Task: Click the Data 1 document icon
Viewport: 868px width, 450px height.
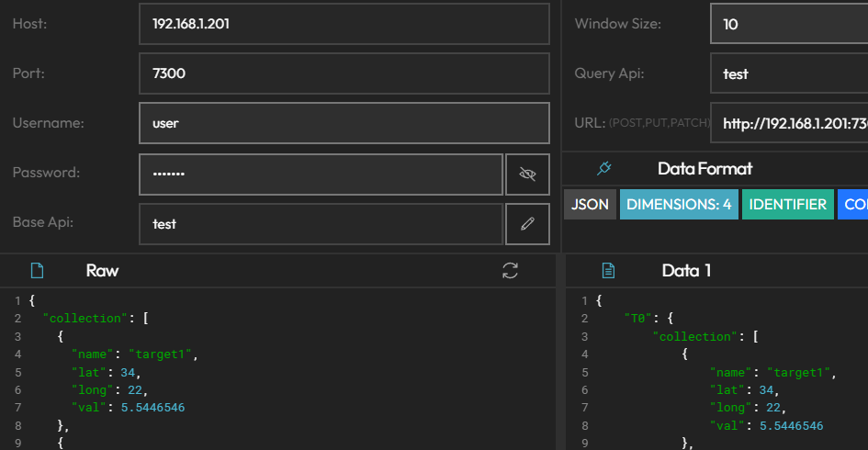Action: pyautogui.click(x=607, y=270)
